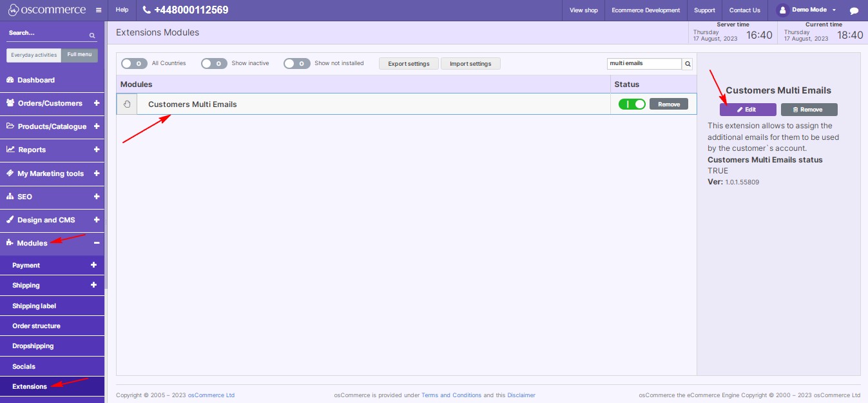Click the hand drag icon in module row
This screenshot has height=403, width=868.
[x=127, y=104]
